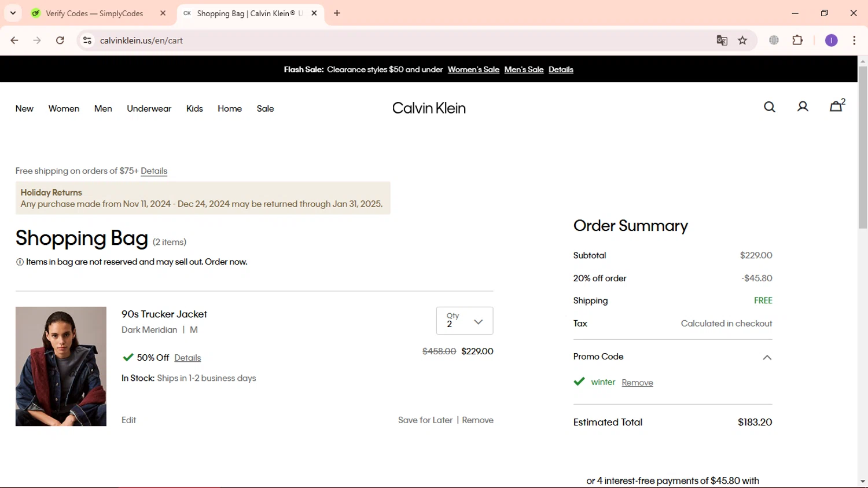Go back using the browser back arrow
Image resolution: width=868 pixels, height=488 pixels.
[x=14, y=41]
